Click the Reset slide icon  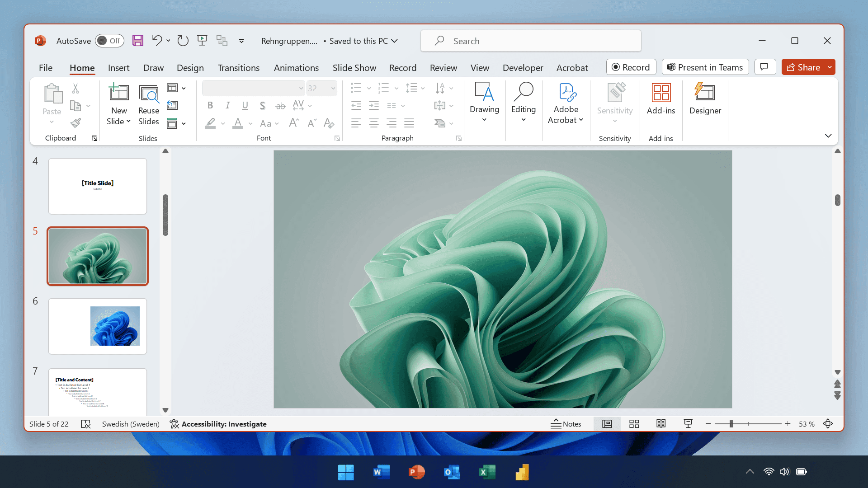tap(172, 105)
